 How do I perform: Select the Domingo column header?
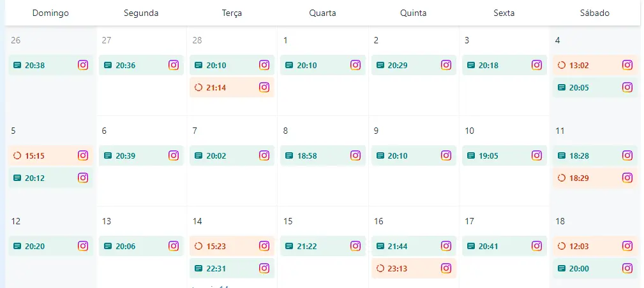50,13
